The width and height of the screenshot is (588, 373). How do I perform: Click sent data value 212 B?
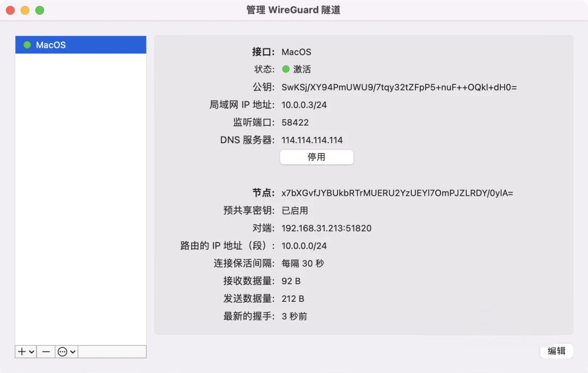(x=293, y=299)
